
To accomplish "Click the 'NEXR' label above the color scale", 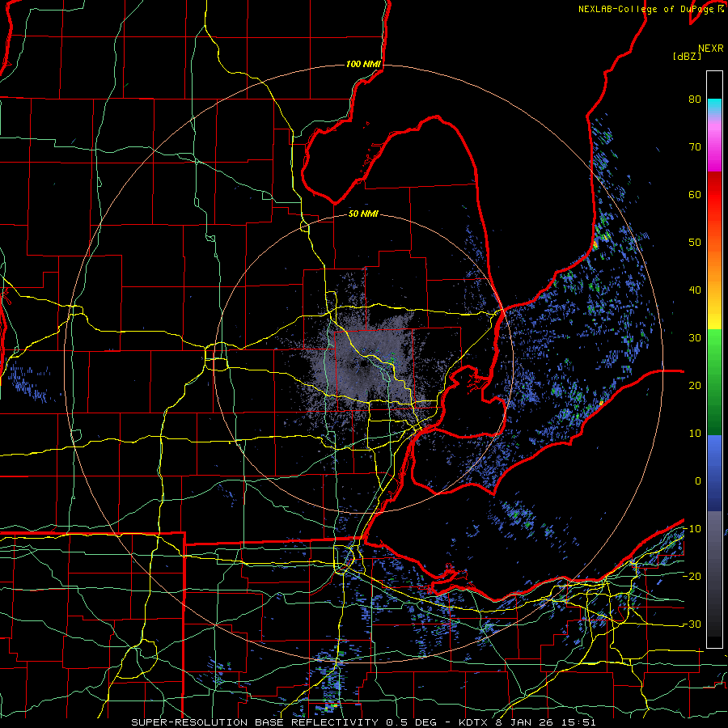I will pos(711,49).
